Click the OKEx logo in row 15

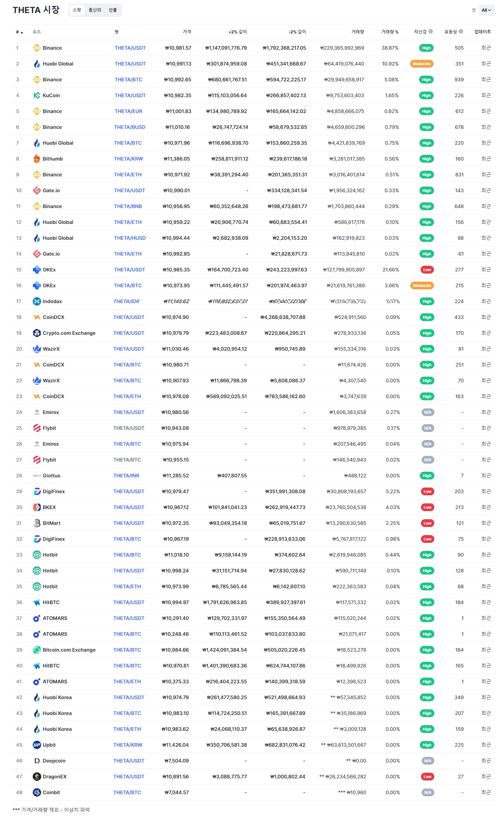(x=37, y=270)
